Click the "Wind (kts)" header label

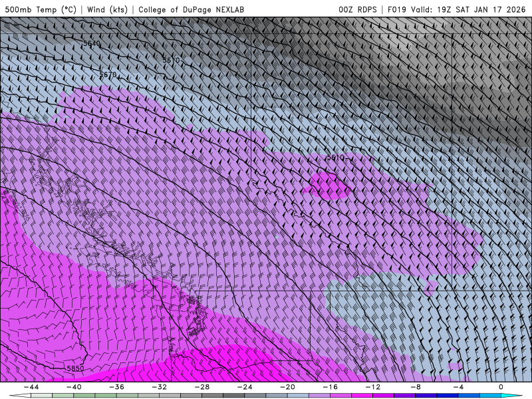(x=107, y=9)
